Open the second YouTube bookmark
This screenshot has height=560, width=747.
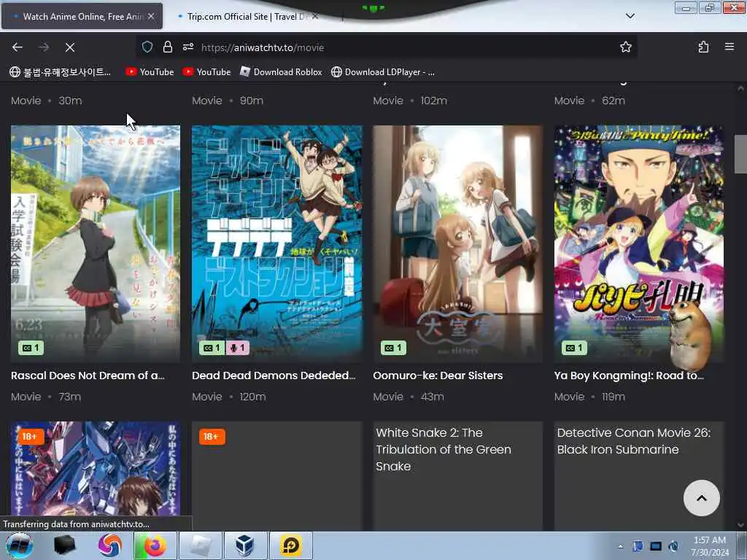coord(206,72)
